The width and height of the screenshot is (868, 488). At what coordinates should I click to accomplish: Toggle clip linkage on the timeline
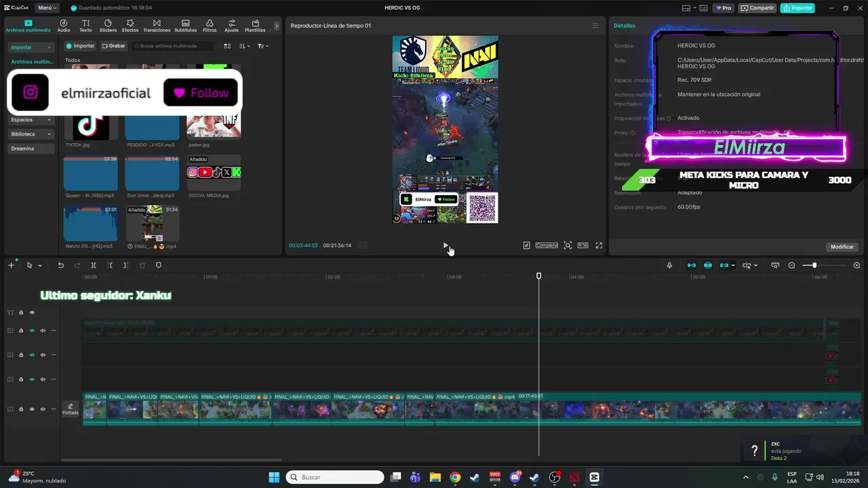click(724, 265)
